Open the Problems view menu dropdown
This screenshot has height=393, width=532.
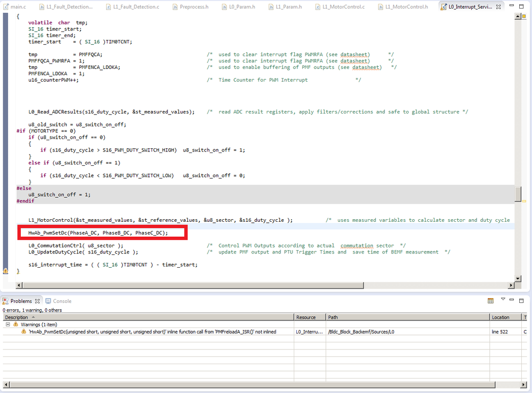click(x=503, y=299)
